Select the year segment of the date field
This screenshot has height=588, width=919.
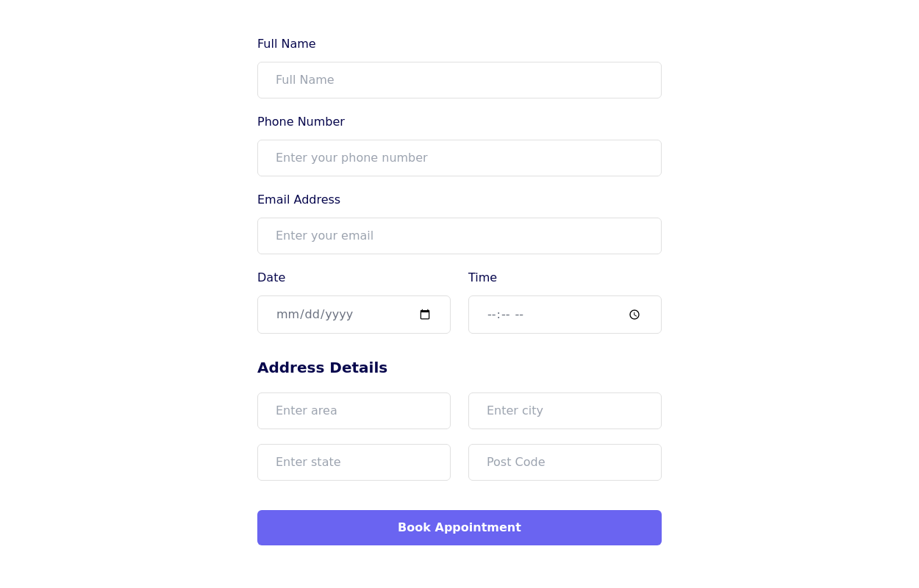[339, 315]
